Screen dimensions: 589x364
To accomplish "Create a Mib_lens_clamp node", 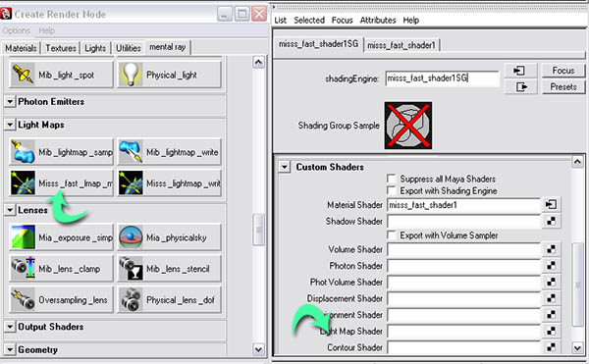I will 61,268.
